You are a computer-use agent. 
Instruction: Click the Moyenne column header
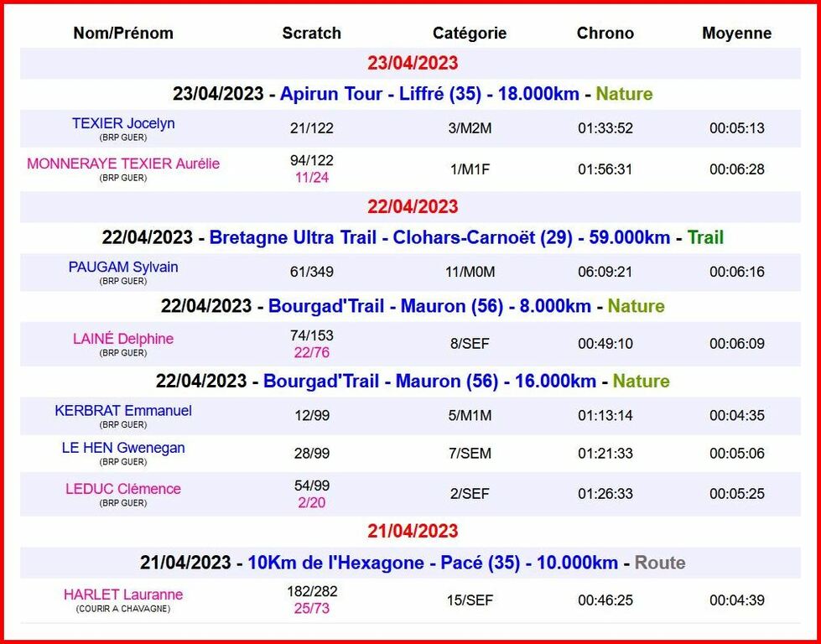737,34
